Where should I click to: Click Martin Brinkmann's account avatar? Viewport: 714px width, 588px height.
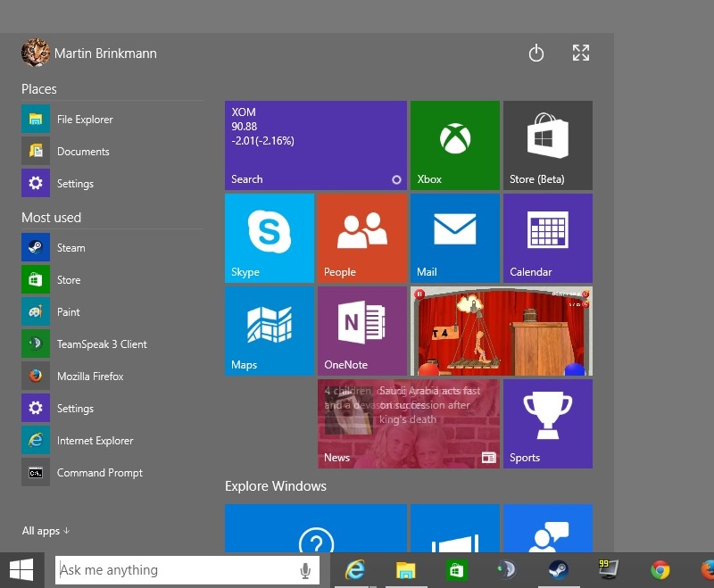coord(35,53)
